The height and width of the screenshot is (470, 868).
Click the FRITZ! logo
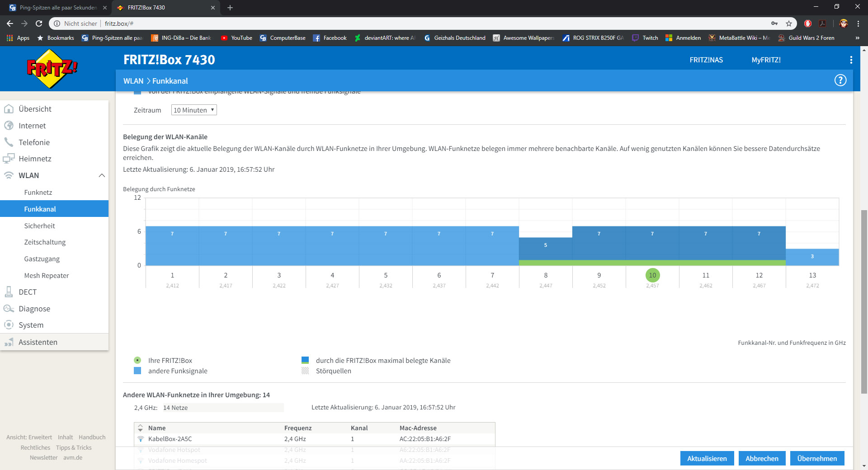pos(52,69)
